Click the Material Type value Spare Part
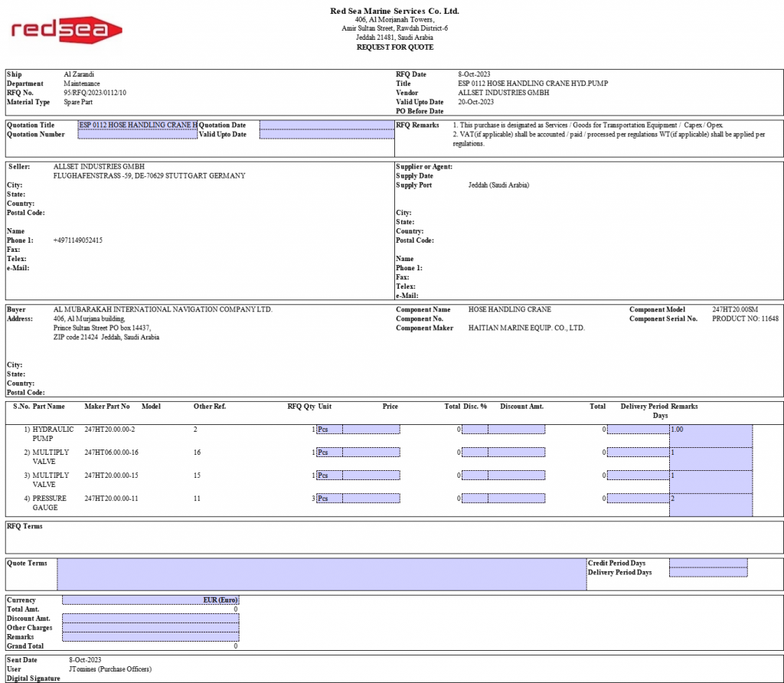This screenshot has width=784, height=683. tap(78, 102)
